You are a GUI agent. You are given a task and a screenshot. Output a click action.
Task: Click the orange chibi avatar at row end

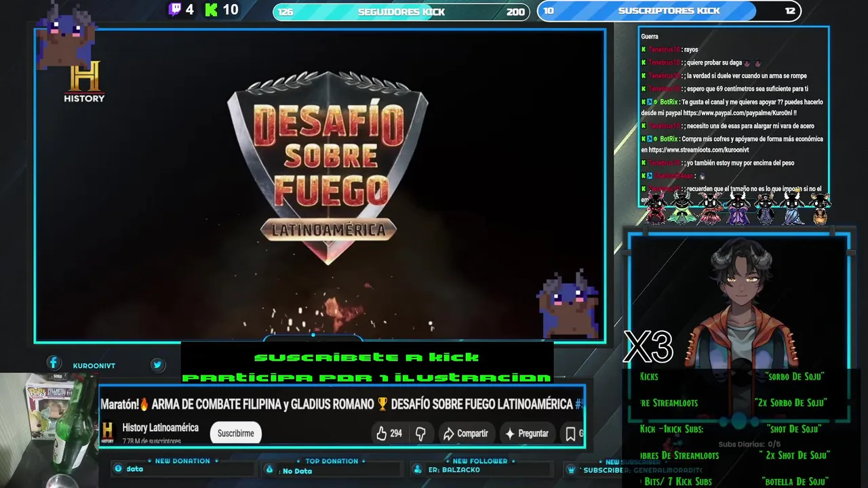[x=820, y=208]
